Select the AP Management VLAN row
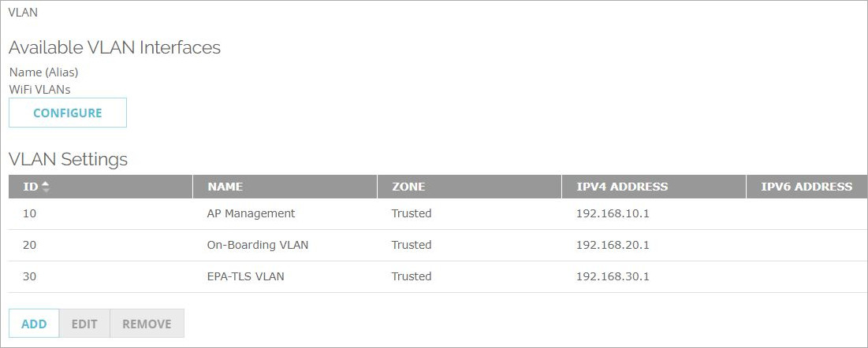 tap(251, 213)
